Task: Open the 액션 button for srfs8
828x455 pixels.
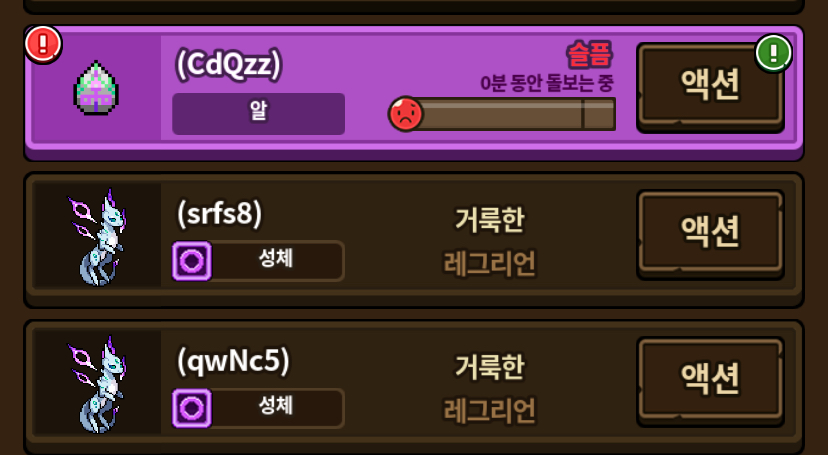Action: (710, 232)
